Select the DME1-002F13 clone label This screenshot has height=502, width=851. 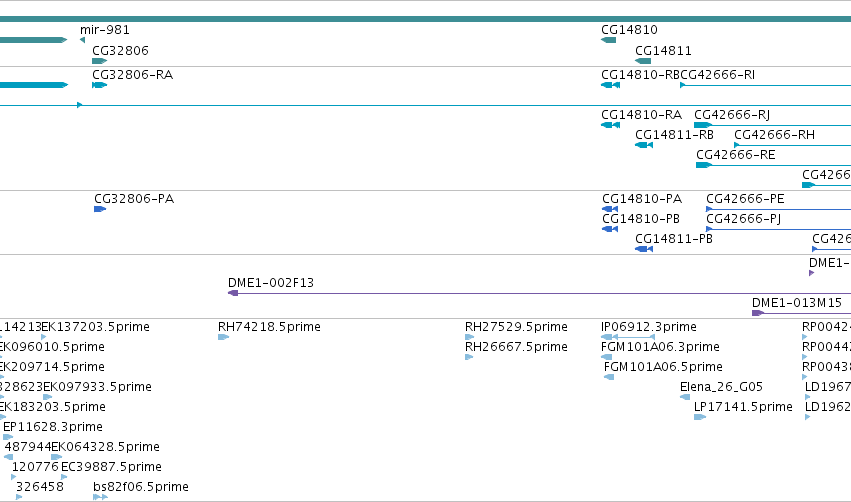pyautogui.click(x=271, y=283)
